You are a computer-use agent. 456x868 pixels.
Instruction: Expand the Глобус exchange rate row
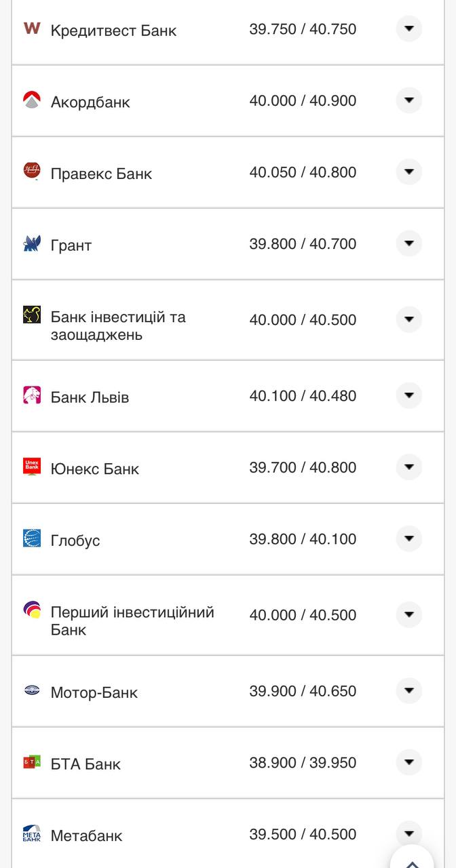[x=408, y=538]
